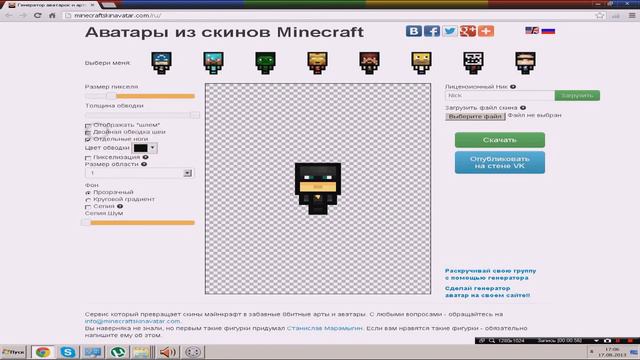Share via the VK icon

(x=413, y=31)
